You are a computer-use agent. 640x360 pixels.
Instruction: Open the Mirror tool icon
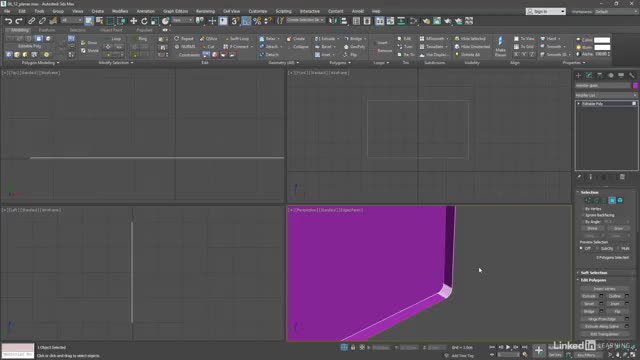point(333,21)
